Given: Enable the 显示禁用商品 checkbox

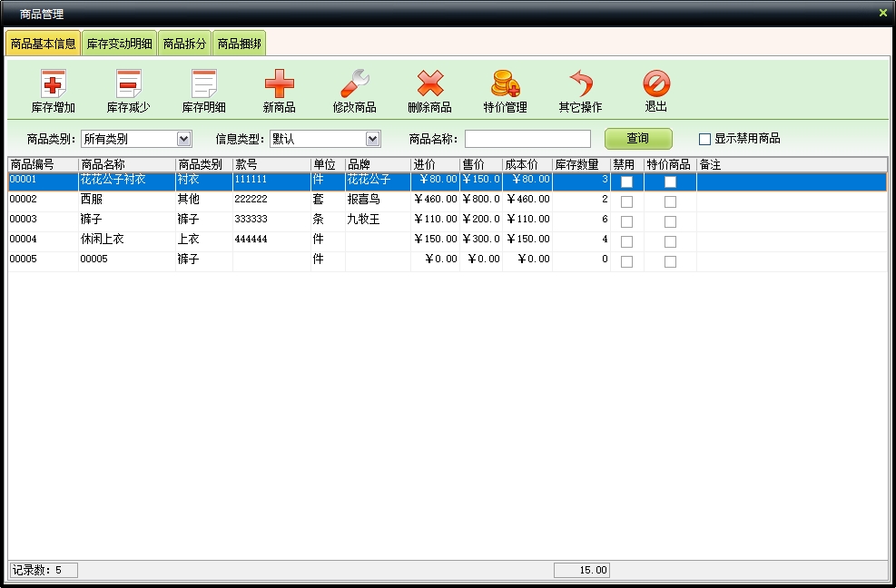Looking at the screenshot, I should 704,139.
